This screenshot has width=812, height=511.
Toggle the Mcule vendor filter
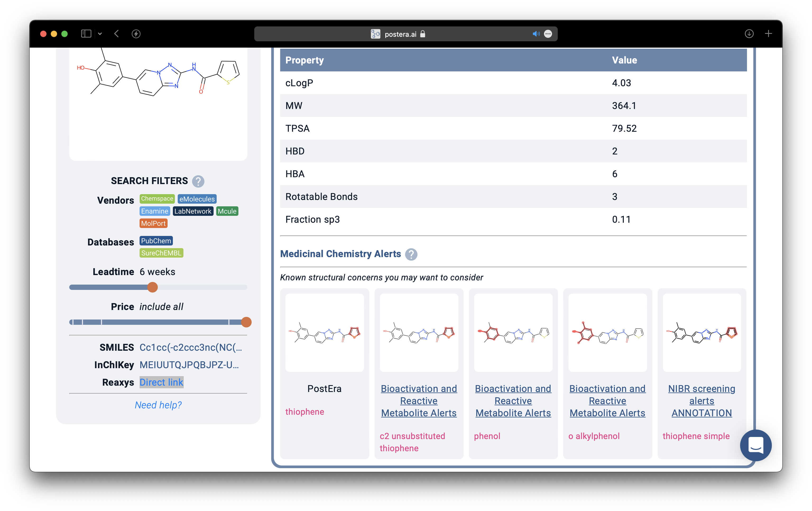point(227,211)
